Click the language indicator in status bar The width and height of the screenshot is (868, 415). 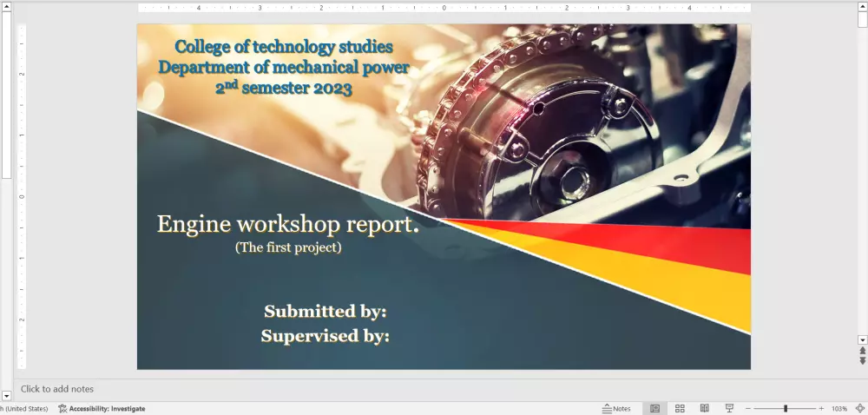point(23,408)
